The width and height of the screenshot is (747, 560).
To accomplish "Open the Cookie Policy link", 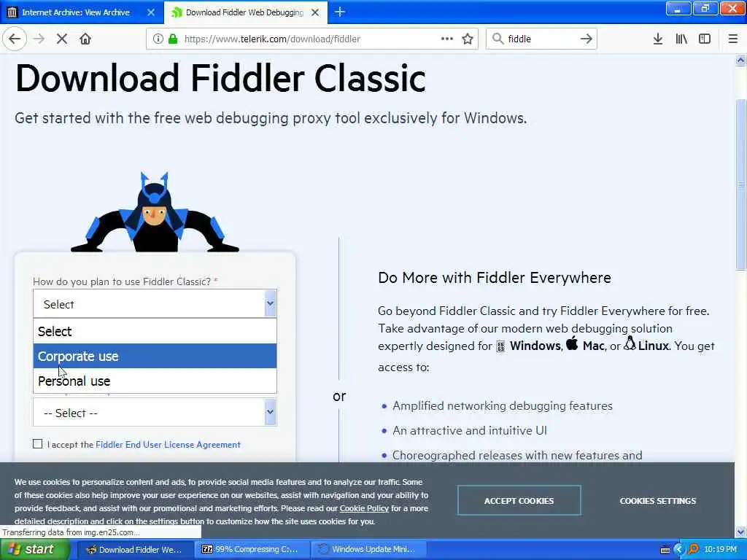I will tap(364, 508).
